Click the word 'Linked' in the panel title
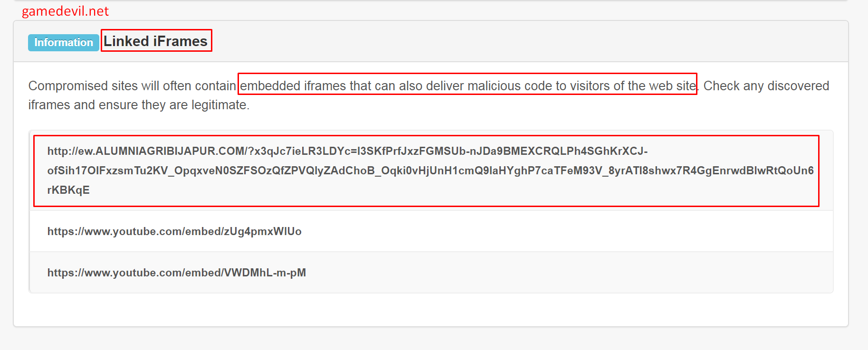The height and width of the screenshot is (350, 868). point(126,41)
